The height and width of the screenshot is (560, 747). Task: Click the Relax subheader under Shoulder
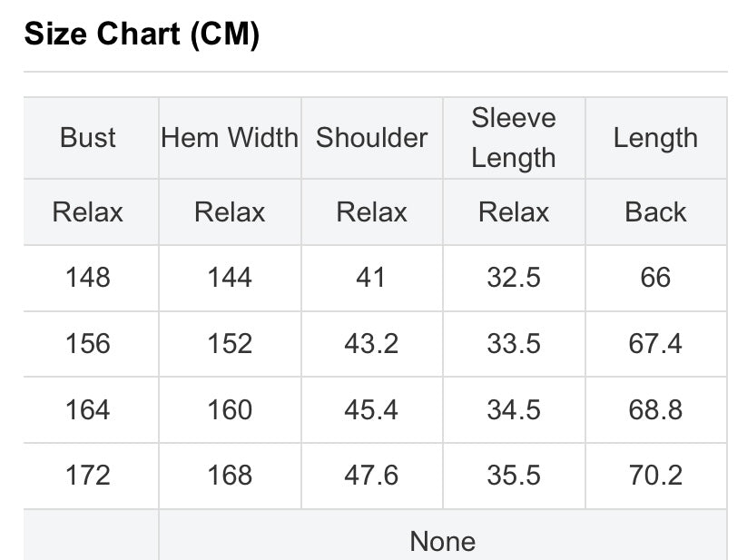(x=371, y=211)
